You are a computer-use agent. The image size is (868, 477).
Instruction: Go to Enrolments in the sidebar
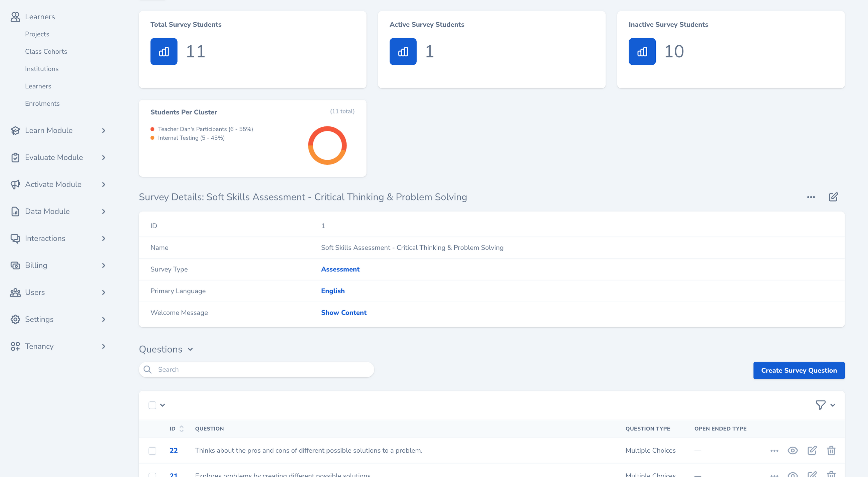(x=42, y=103)
